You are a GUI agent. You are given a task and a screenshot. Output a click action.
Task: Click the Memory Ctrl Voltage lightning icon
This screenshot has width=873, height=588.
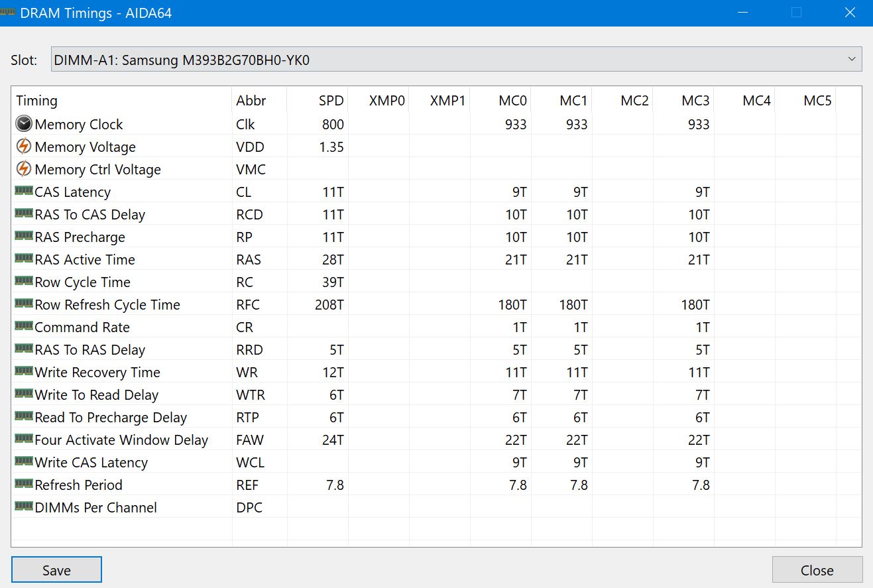[24, 169]
